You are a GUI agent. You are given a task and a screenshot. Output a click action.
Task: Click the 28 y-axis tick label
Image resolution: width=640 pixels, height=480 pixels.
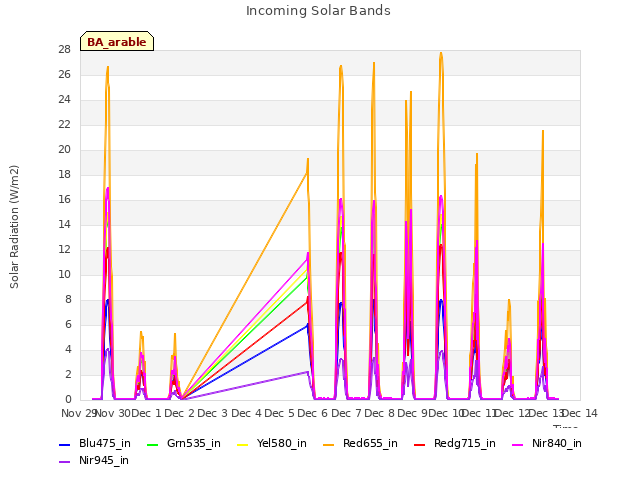(x=64, y=49)
